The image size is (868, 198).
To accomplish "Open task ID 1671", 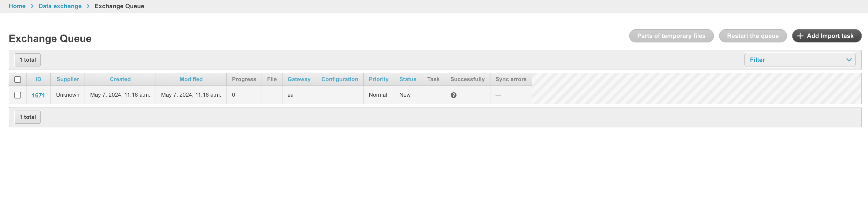I will tap(38, 95).
